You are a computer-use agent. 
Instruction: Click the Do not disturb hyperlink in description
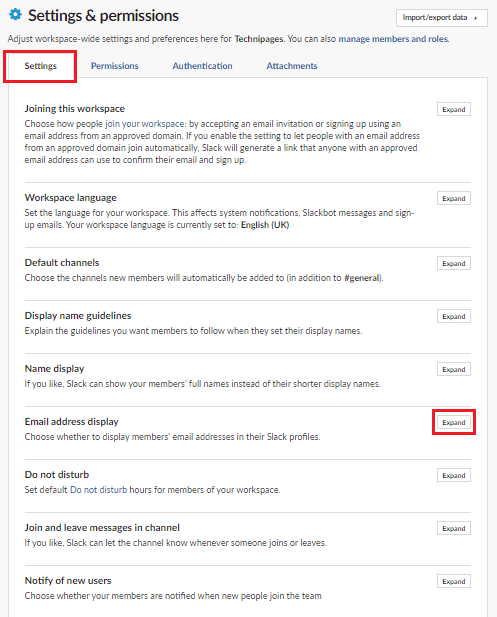pyautogui.click(x=98, y=490)
